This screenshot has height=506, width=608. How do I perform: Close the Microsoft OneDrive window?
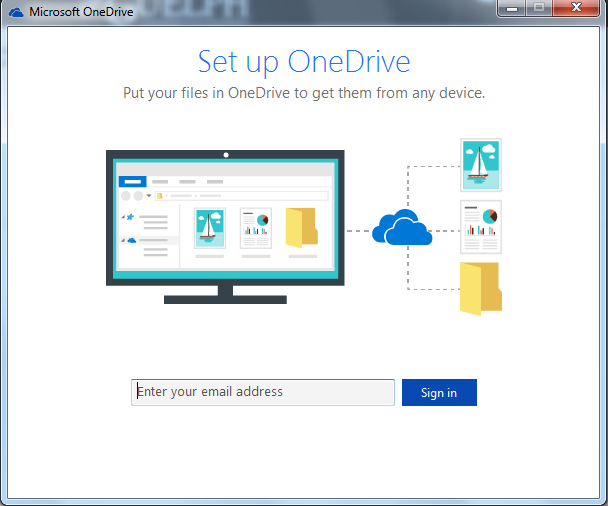pyautogui.click(x=579, y=9)
